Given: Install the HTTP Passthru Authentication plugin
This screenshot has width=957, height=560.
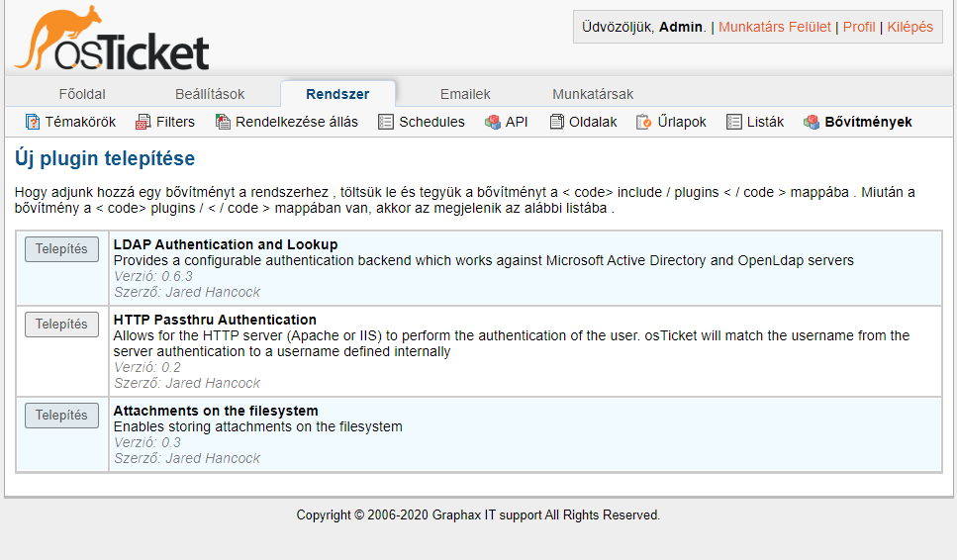Looking at the screenshot, I should (61, 325).
